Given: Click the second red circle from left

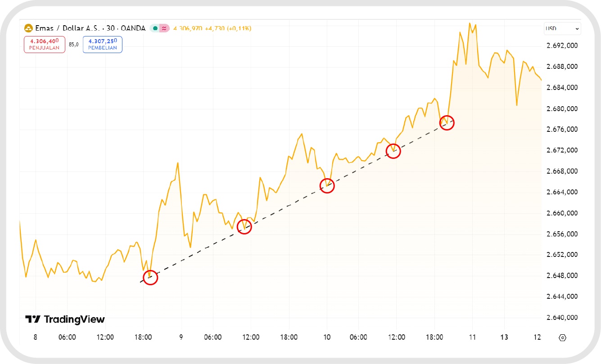Looking at the screenshot, I should click(244, 227).
